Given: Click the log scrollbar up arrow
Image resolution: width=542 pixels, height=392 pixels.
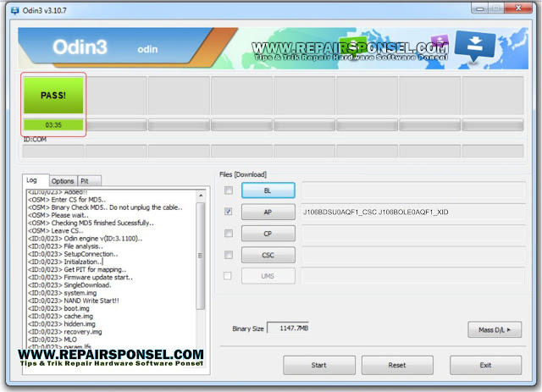Looking at the screenshot, I should tap(201, 196).
